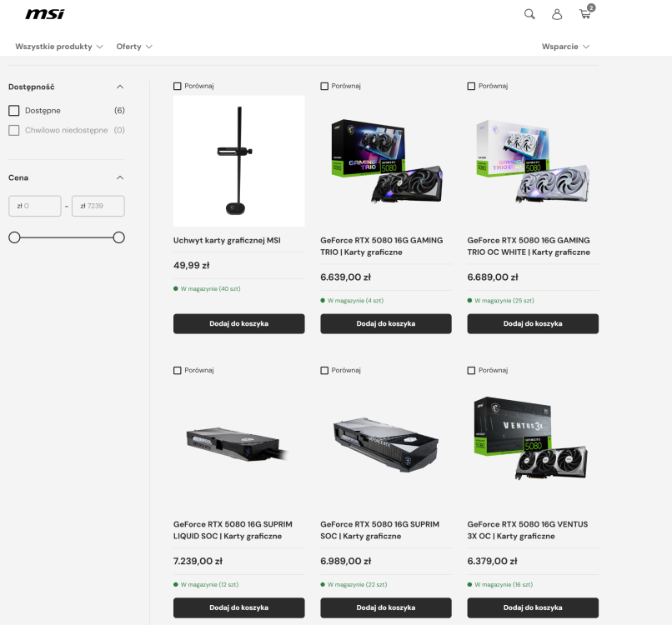672x625 pixels.
Task: Add GAMING TRIO OC WHITE to cart
Action: point(533,324)
